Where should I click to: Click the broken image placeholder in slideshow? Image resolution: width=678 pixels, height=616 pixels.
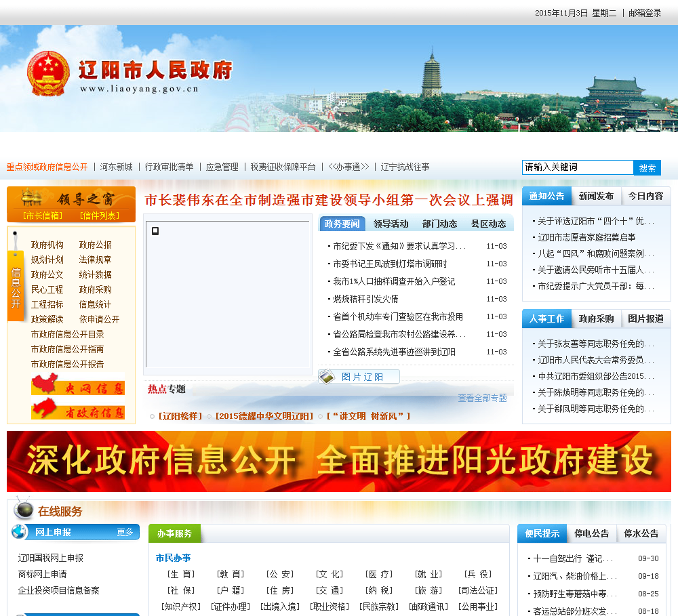tap(155, 231)
